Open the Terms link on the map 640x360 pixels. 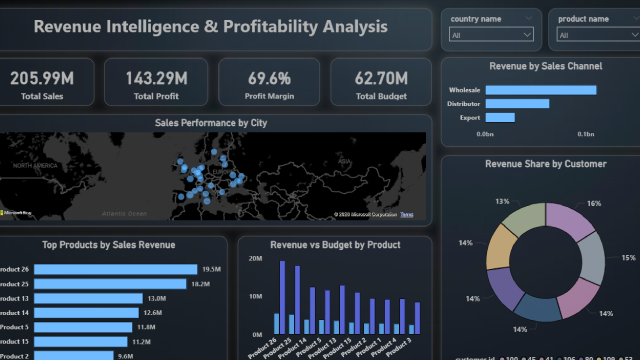[x=407, y=214]
